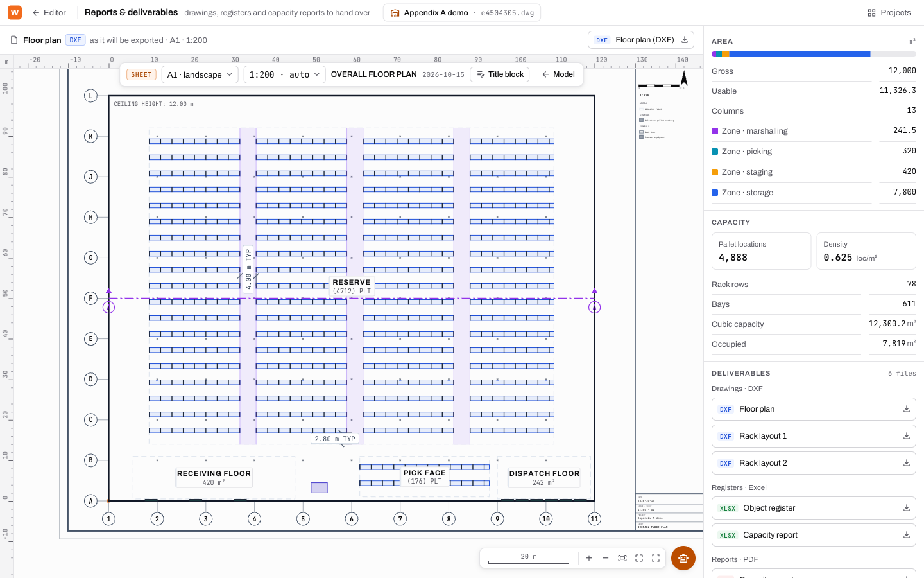This screenshot has width=924, height=578.
Task: Click the Occupied 7,819 row
Action: coord(814,344)
